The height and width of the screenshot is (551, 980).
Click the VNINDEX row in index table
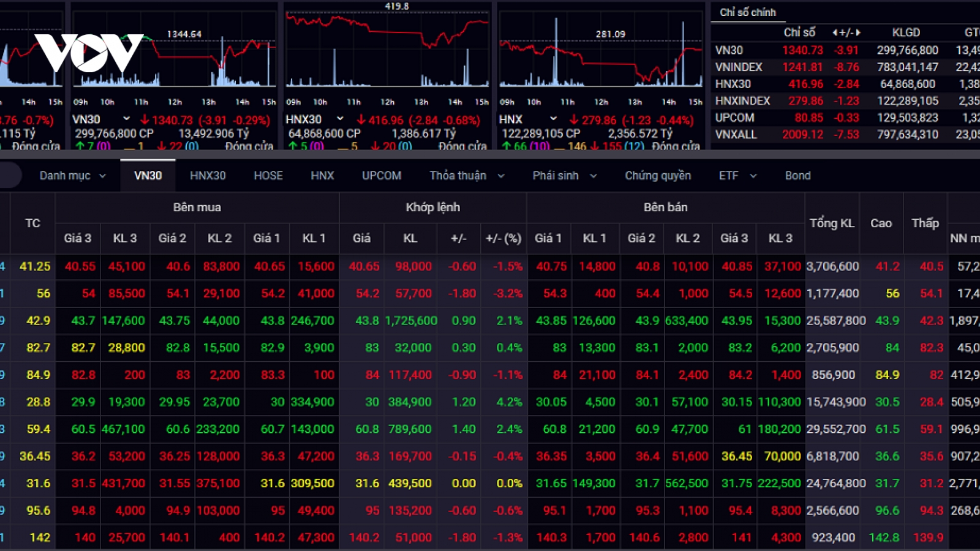845,67
